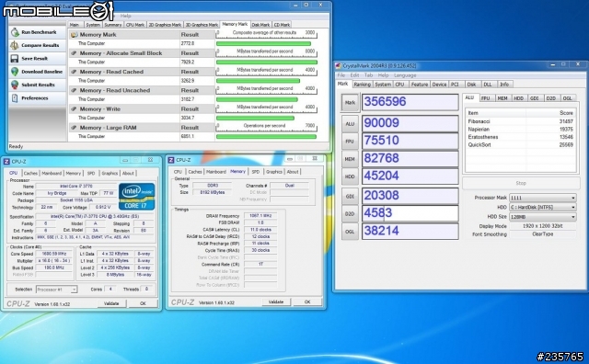Run the ALU test button in CrystalMark
Screen dimensions: 589x364
(x=350, y=124)
